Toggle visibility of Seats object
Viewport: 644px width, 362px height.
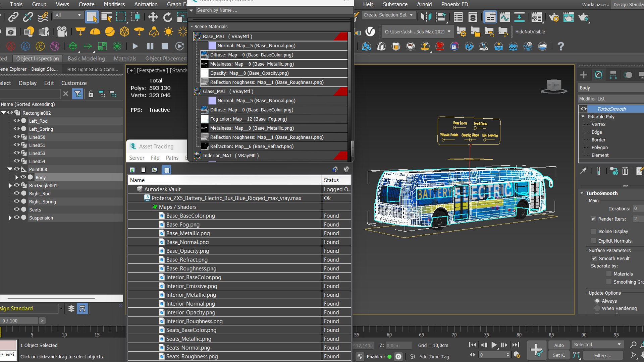[x=16, y=209]
